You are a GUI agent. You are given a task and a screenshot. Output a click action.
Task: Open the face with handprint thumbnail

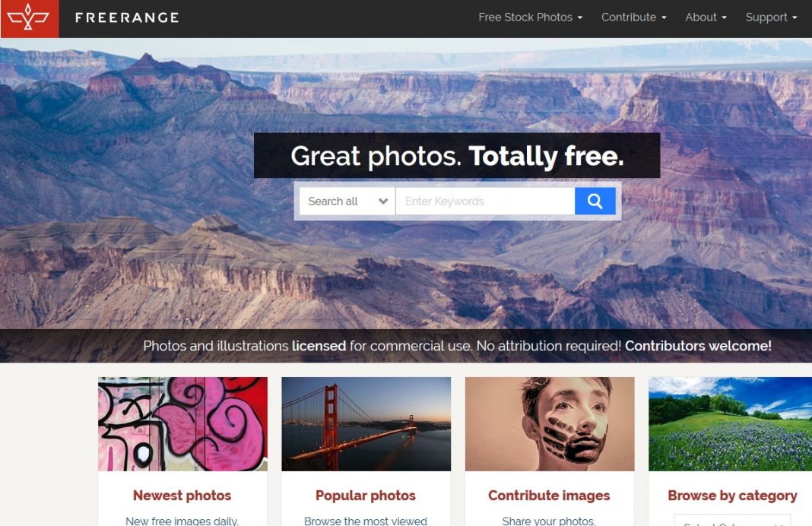[550, 424]
